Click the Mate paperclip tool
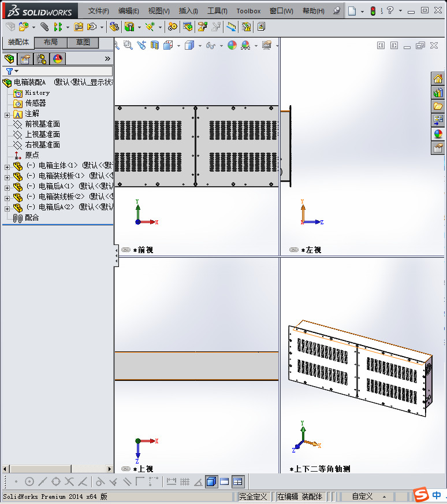The height and width of the screenshot is (504, 447). (44, 27)
